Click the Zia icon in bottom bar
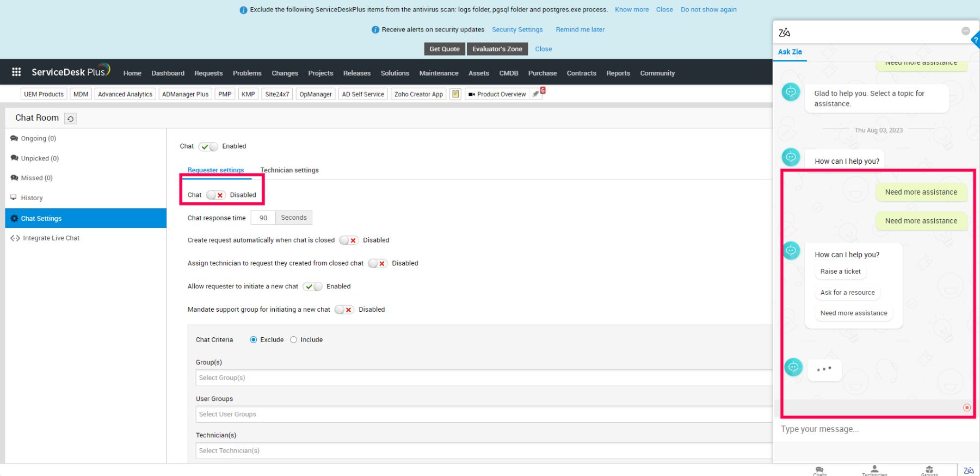The width and height of the screenshot is (980, 476). coord(969,471)
